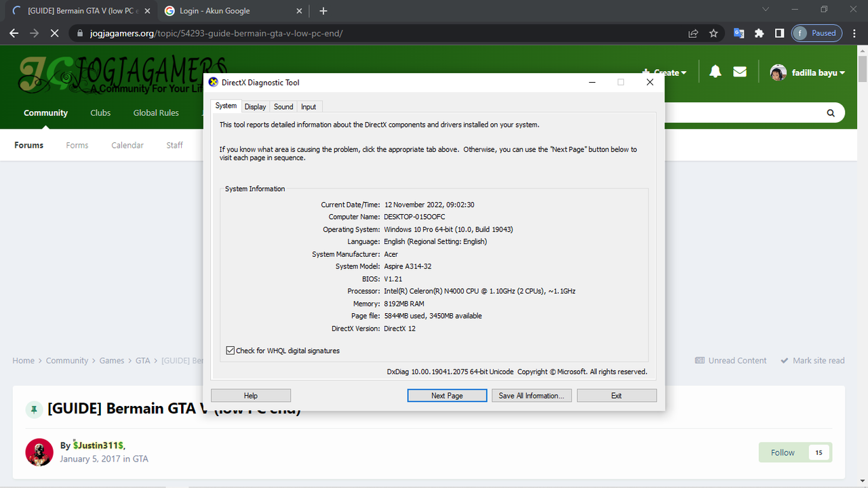This screenshot has width=868, height=488.
Task: Click Mark site read
Action: pos(812,361)
